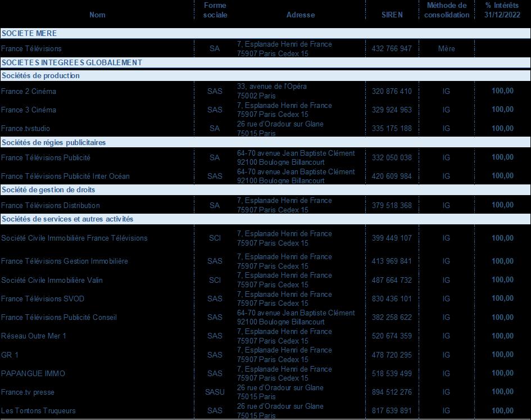Screen dimensions: 531x420
Task: Select the 'Sociétés de production' subsection row
Action: click(x=265, y=75)
